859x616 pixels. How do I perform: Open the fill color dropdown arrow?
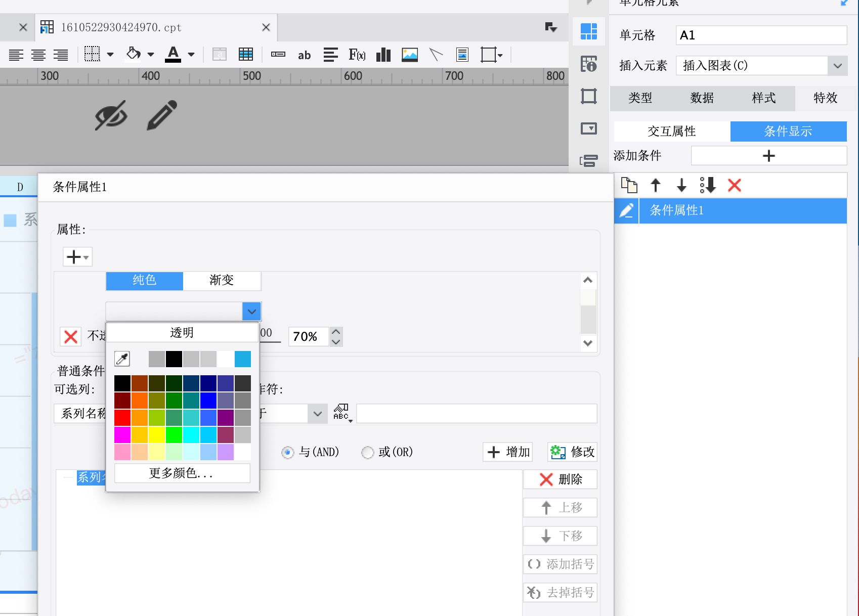(x=151, y=55)
